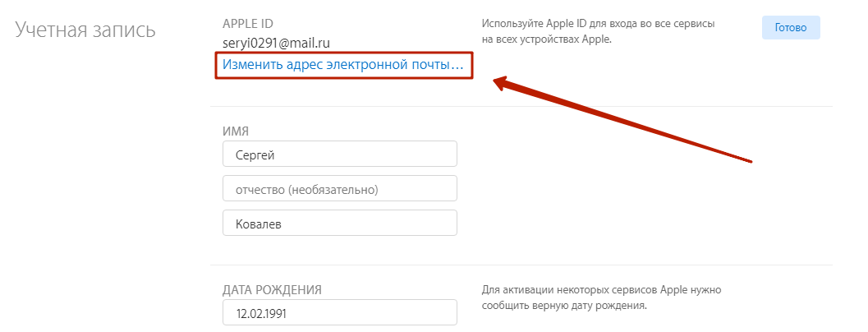The width and height of the screenshot is (868, 332).
Task: Click the words "на всех устройствах Apple"
Action: coord(547,39)
